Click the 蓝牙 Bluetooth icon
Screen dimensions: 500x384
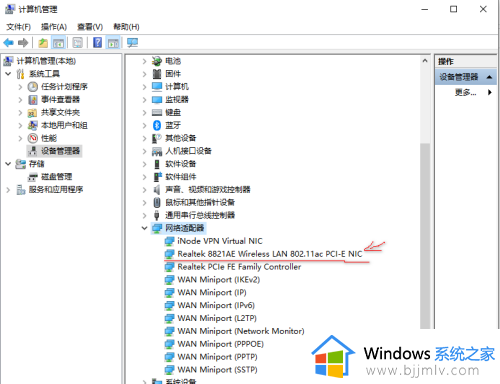[x=157, y=125]
